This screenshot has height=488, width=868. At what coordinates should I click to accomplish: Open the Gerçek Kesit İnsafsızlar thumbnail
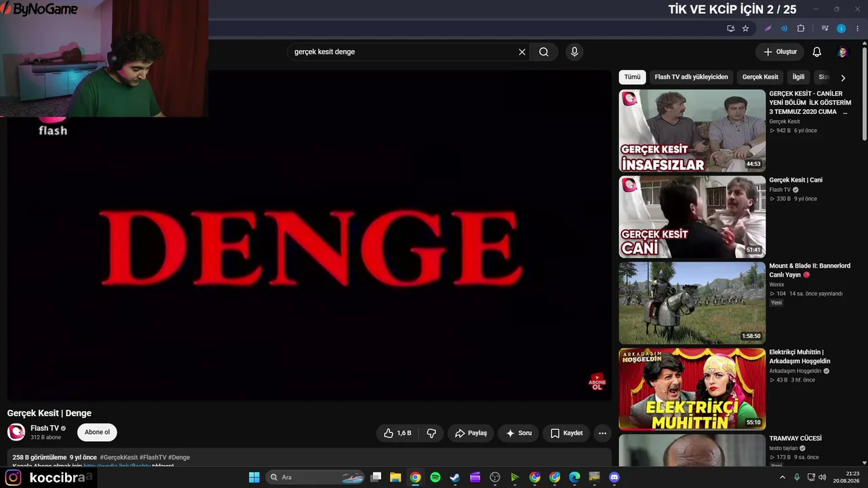click(x=692, y=131)
